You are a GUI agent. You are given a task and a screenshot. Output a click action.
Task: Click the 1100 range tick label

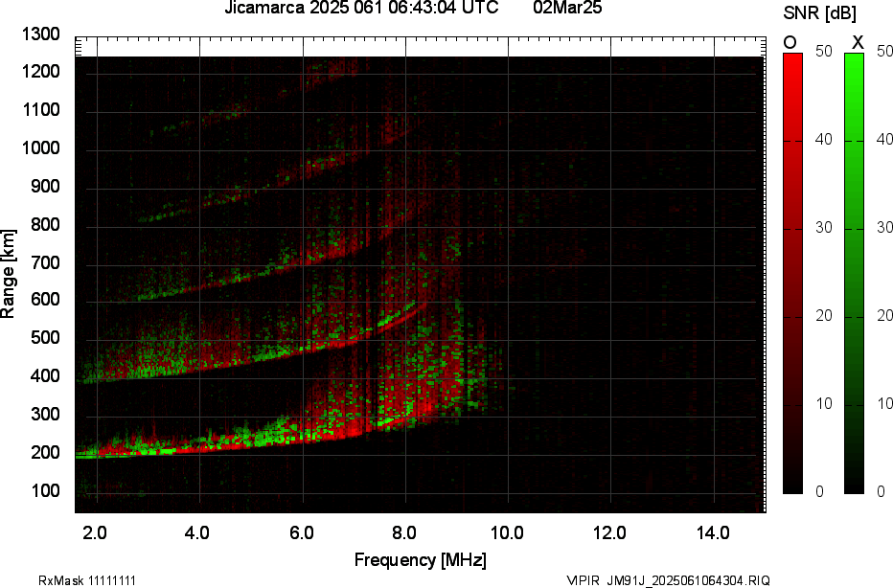[40, 110]
